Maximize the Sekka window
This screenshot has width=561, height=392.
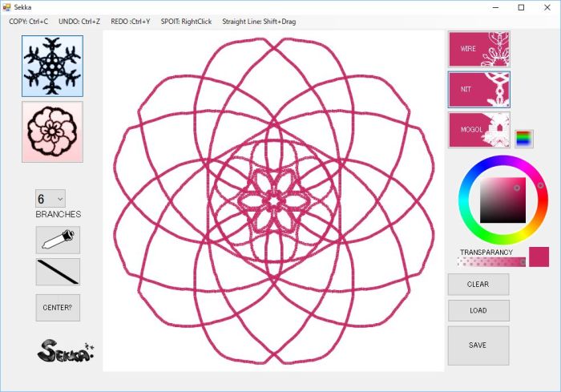click(x=521, y=7)
